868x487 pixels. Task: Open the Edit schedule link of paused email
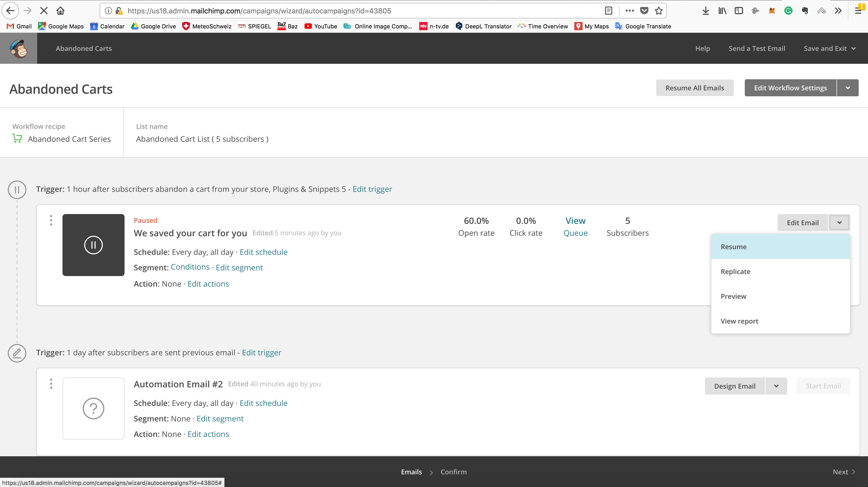click(x=263, y=252)
